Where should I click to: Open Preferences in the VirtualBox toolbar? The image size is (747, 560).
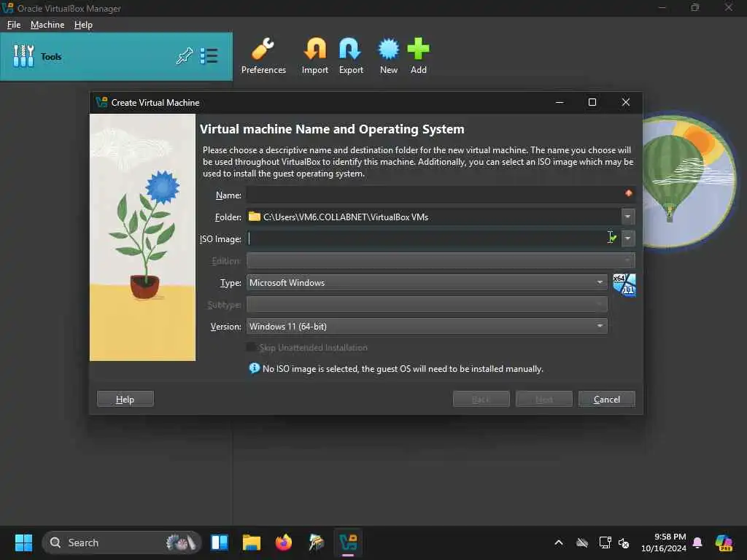(263, 55)
